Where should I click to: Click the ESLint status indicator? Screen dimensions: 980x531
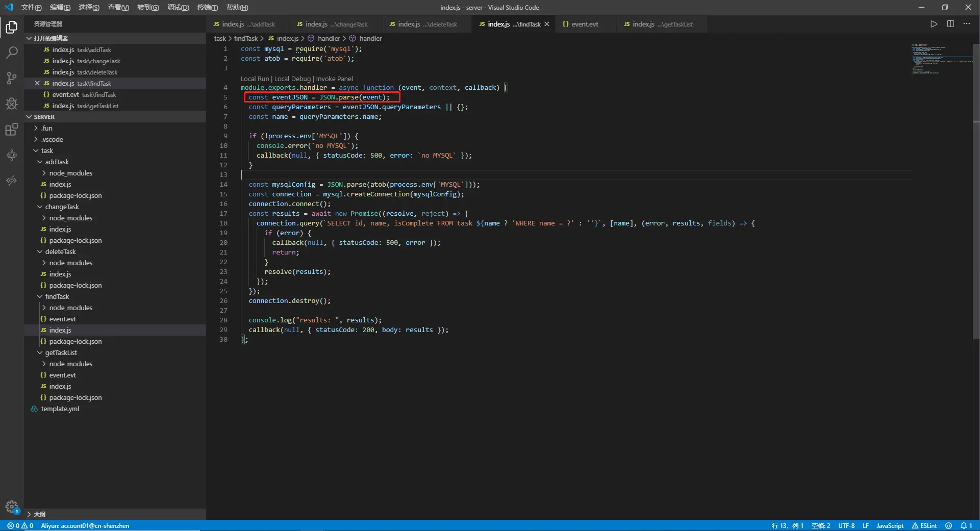(924, 525)
